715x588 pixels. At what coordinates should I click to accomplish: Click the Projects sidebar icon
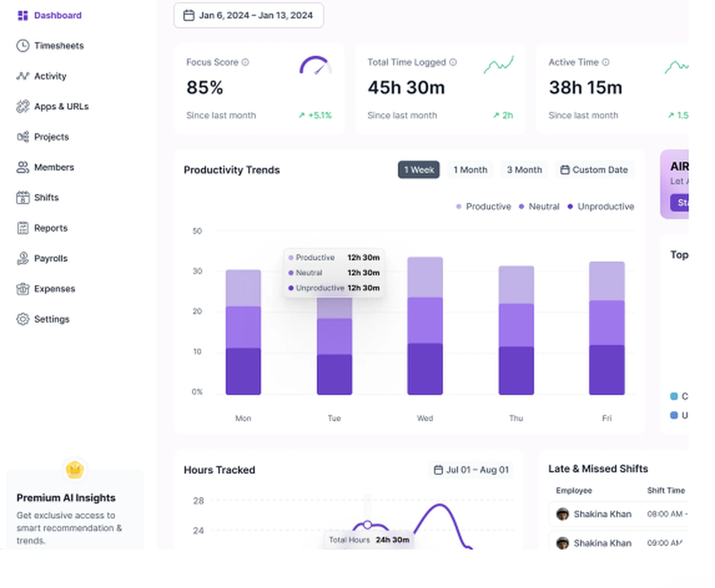23,136
